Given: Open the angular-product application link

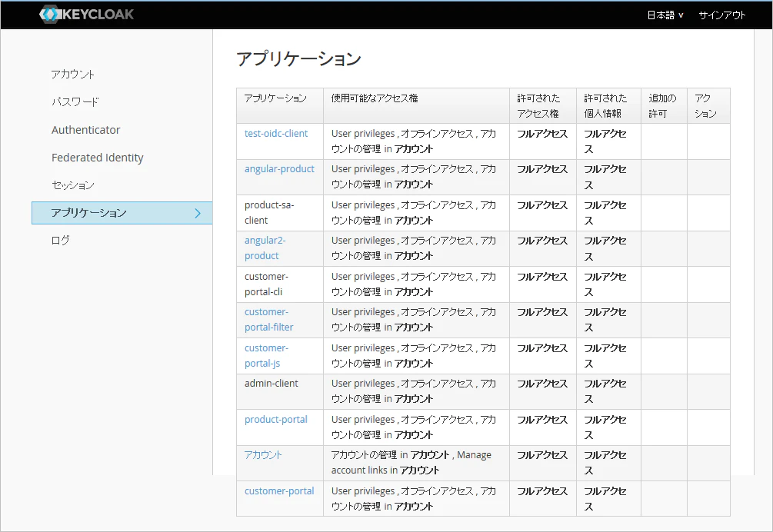Looking at the screenshot, I should [x=279, y=169].
